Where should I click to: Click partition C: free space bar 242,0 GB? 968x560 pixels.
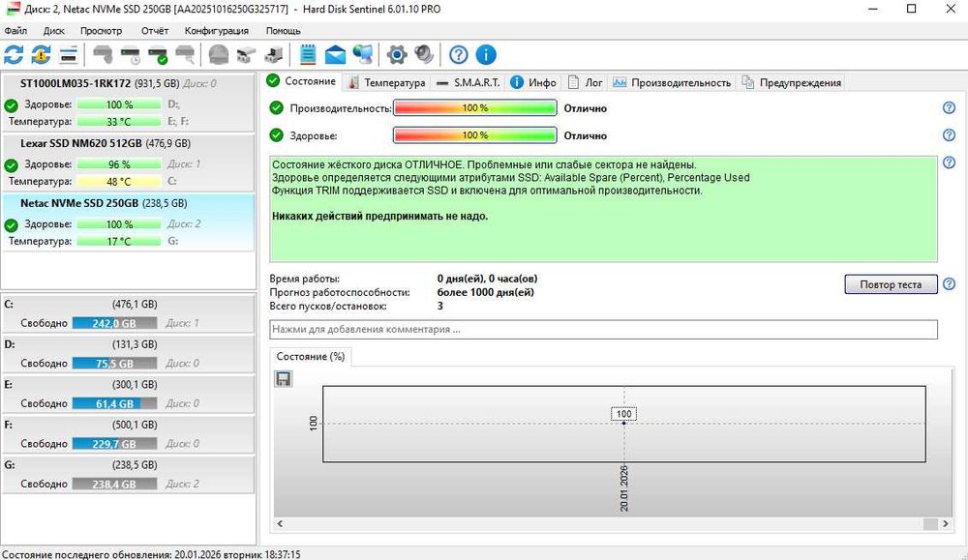click(x=114, y=323)
